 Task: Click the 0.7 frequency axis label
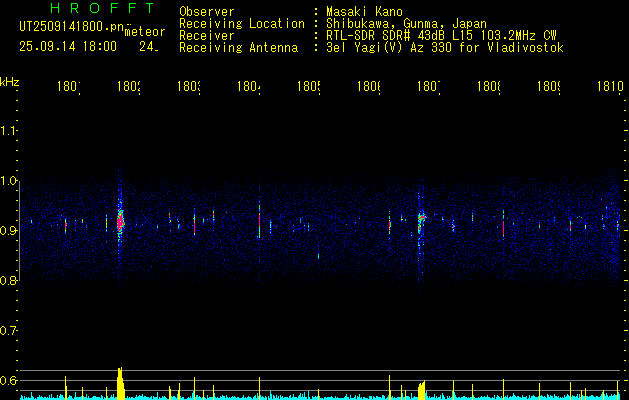pos(9,331)
